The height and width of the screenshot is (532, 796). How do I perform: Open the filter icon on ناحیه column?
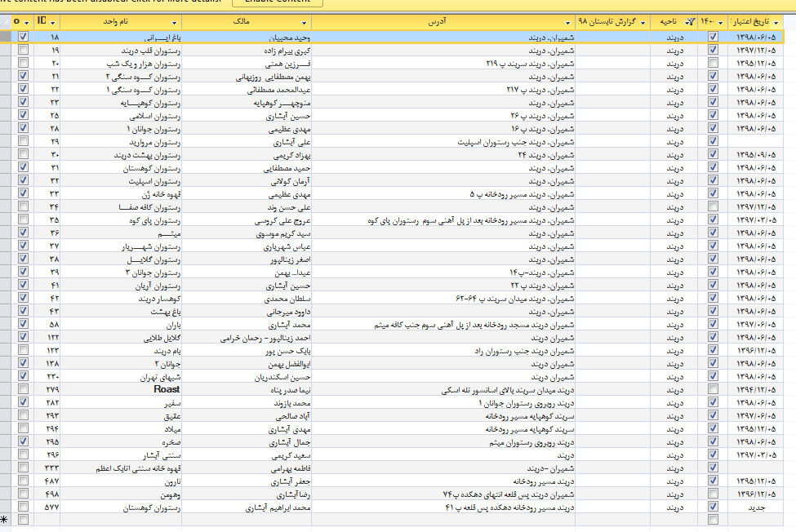pyautogui.click(x=690, y=22)
